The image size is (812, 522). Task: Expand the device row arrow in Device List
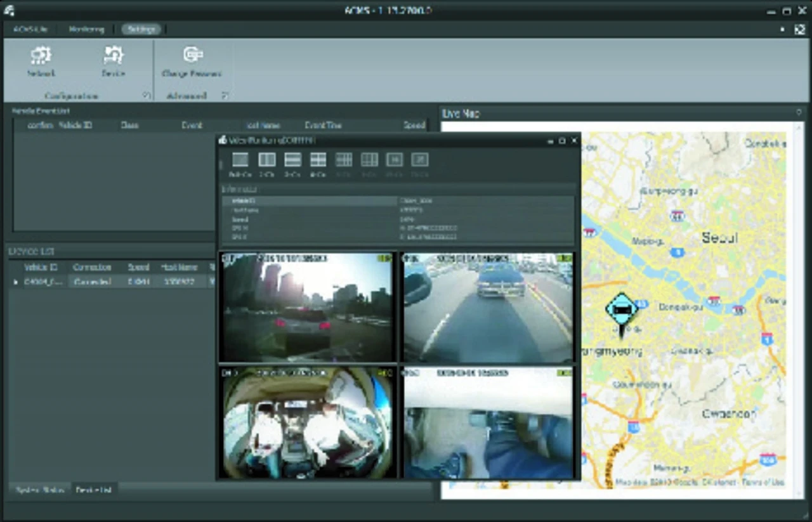coord(16,282)
